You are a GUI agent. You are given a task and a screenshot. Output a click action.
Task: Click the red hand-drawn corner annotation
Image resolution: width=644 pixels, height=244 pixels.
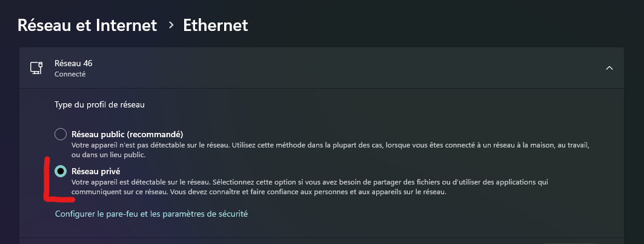tap(58, 180)
